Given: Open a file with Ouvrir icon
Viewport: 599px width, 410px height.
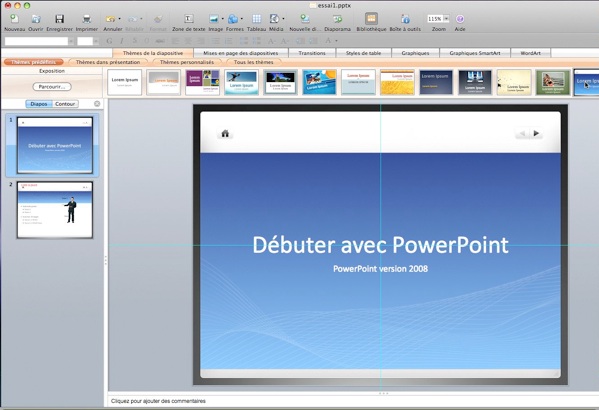Looking at the screenshot, I should (36, 19).
